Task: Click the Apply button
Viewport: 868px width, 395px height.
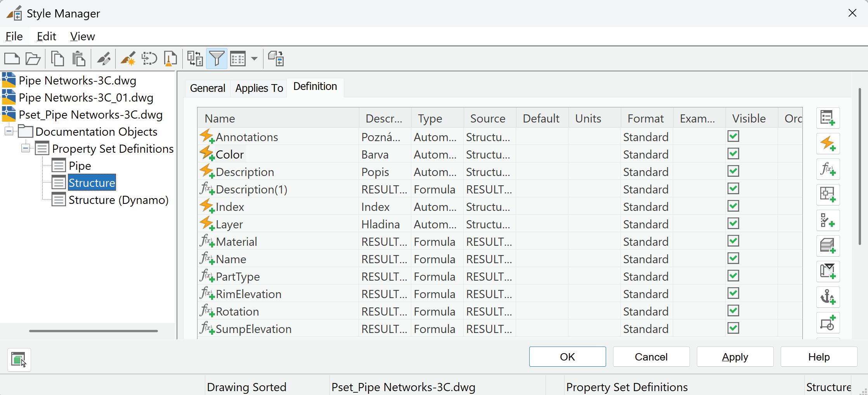Action: (x=735, y=357)
